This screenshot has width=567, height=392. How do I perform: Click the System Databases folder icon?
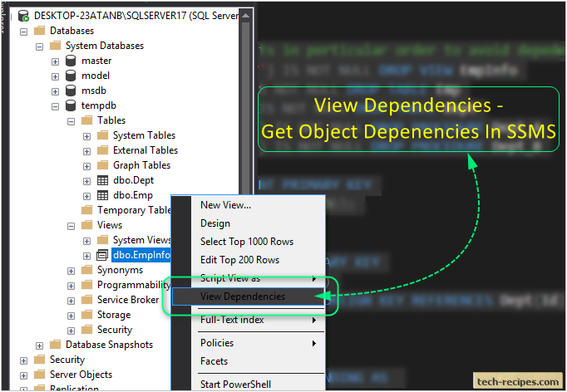pos(56,46)
